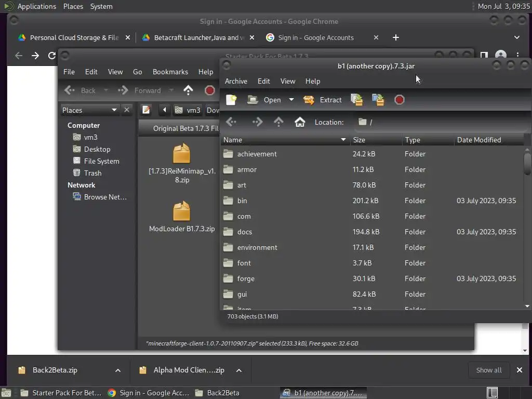Select vm3 in the Places sidebar

85,137
